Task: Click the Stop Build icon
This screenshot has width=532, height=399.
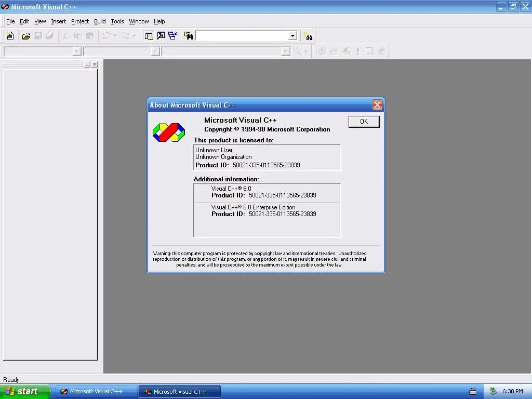Action: 345,51
